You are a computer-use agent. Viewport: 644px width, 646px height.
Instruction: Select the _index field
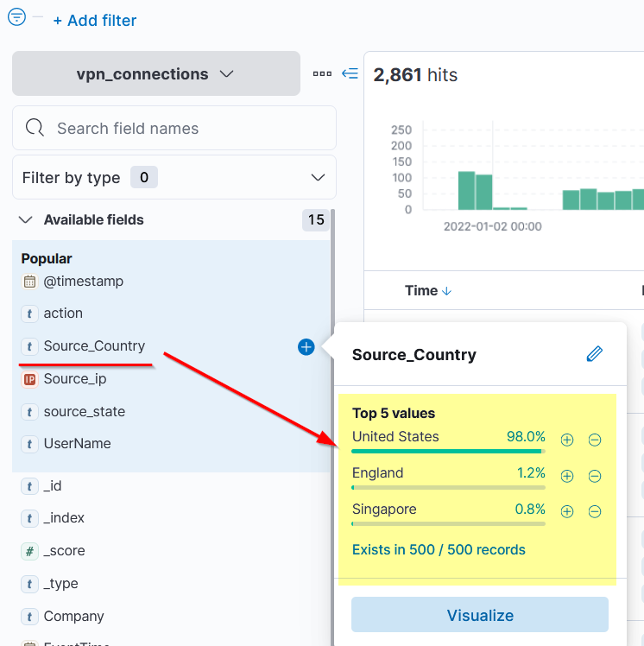(x=64, y=518)
